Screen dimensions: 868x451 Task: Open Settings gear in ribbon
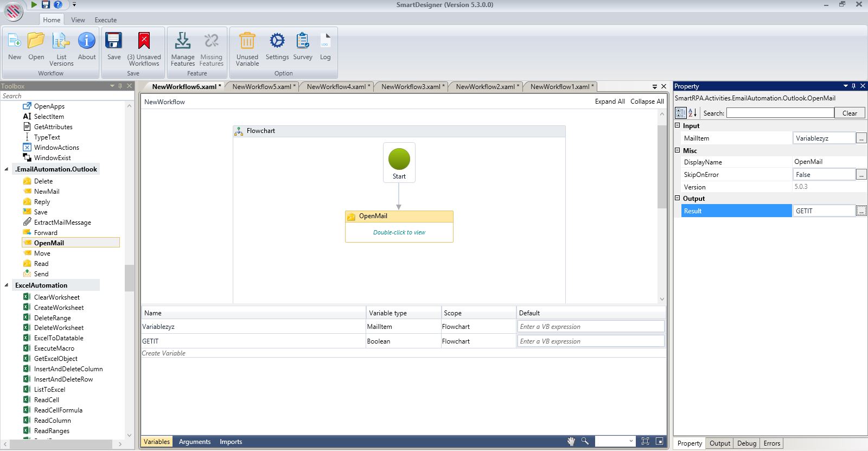click(x=277, y=41)
